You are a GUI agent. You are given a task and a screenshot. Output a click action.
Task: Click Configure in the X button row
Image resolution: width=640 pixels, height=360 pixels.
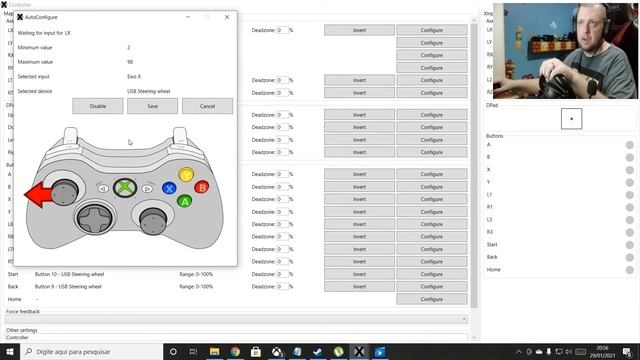(431, 199)
